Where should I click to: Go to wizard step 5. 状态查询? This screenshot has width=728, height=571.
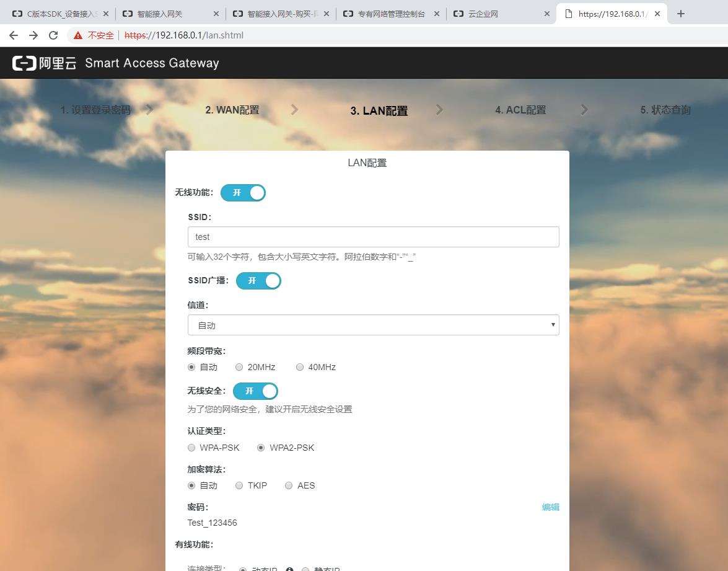coord(665,110)
